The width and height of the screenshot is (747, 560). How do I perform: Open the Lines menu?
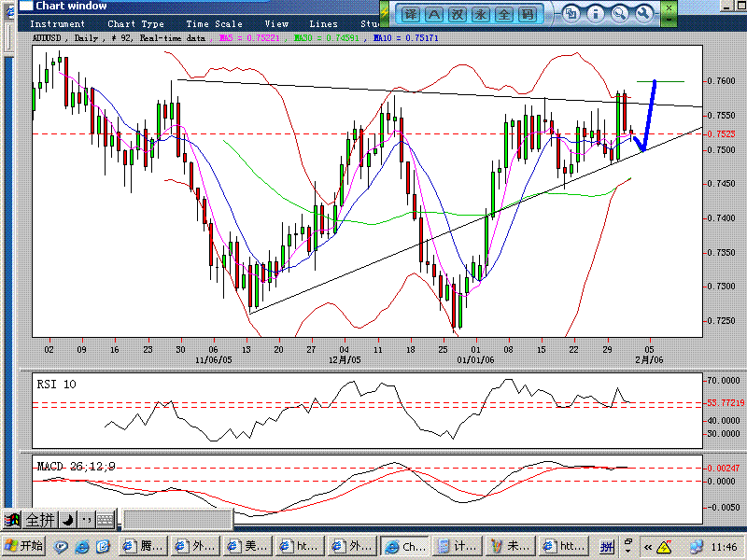coord(323,24)
